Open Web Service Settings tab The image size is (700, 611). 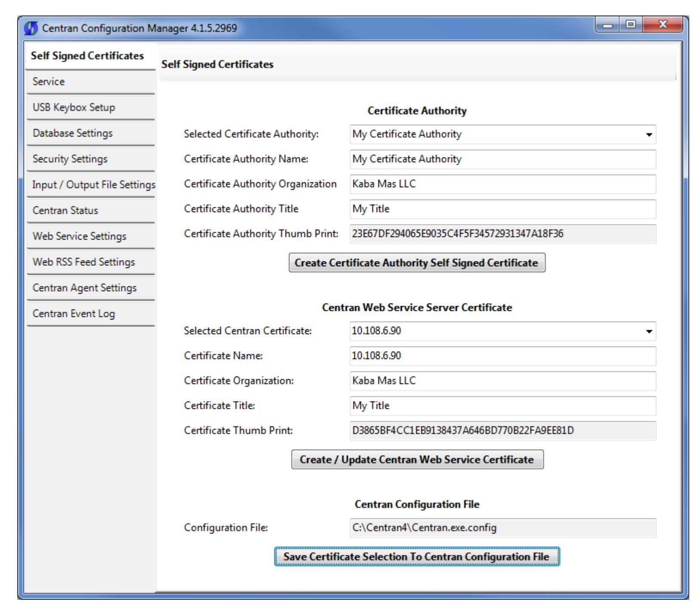pos(91,236)
